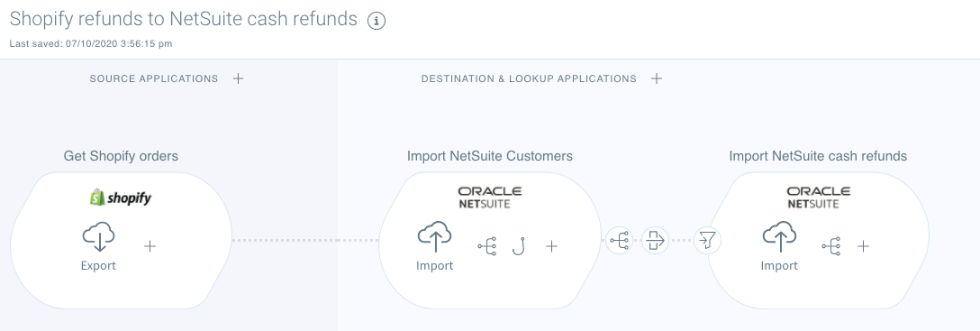Click flow title 'Shopify refunds to NetSuite cash refunds'
The image size is (980, 331).
click(x=183, y=19)
